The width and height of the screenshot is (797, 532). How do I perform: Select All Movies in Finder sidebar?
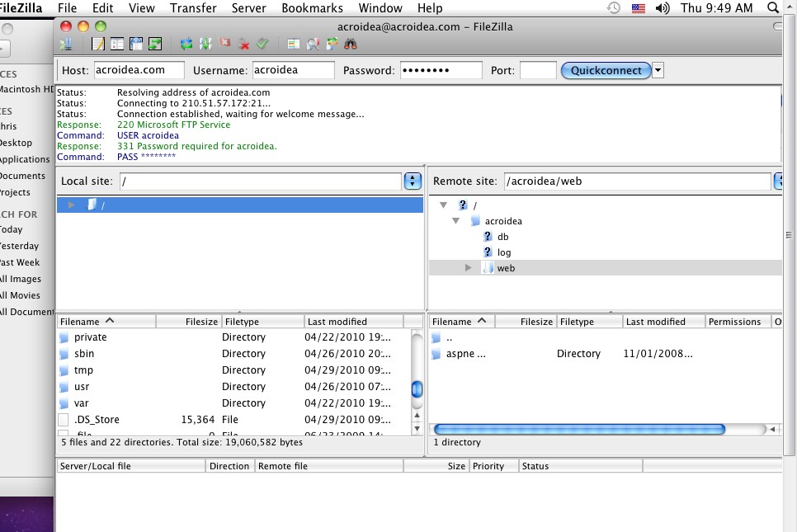(x=21, y=295)
